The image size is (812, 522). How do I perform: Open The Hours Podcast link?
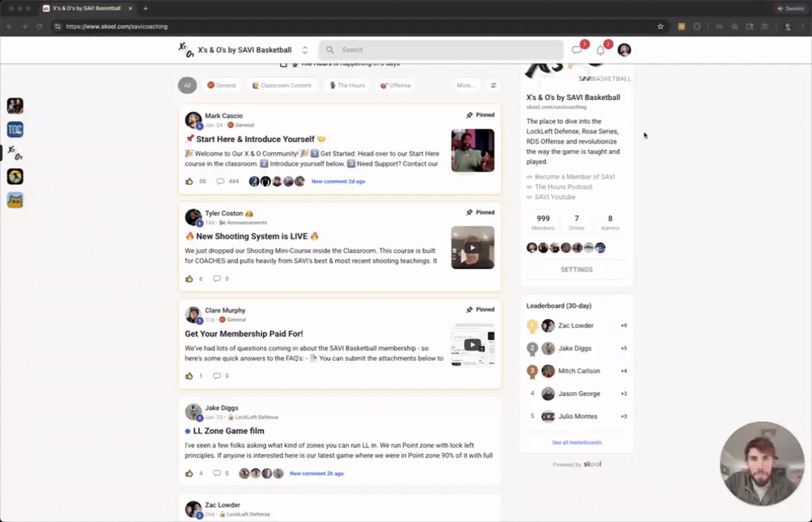[x=564, y=187]
